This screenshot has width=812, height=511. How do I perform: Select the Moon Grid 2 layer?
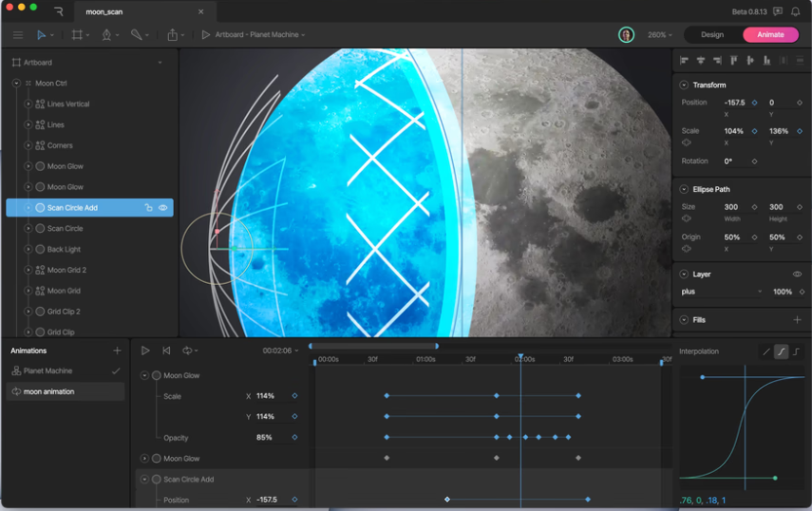coord(66,270)
